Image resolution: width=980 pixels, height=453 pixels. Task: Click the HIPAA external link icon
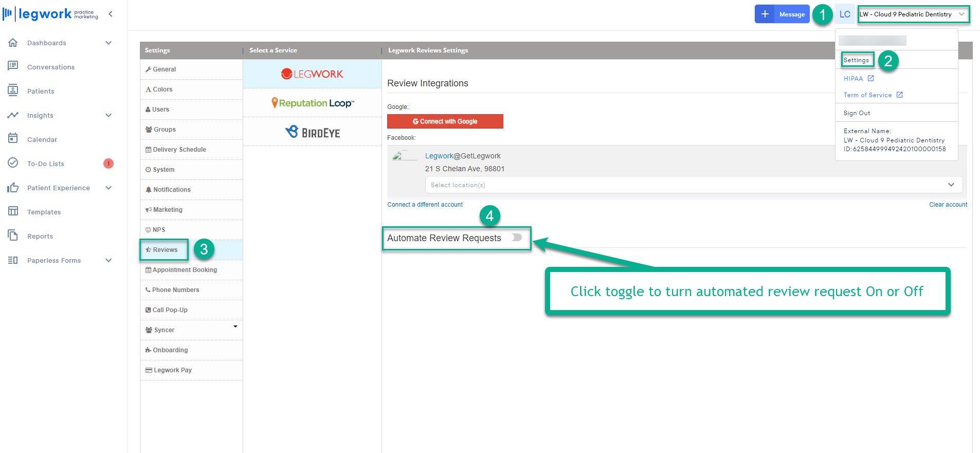click(x=870, y=78)
